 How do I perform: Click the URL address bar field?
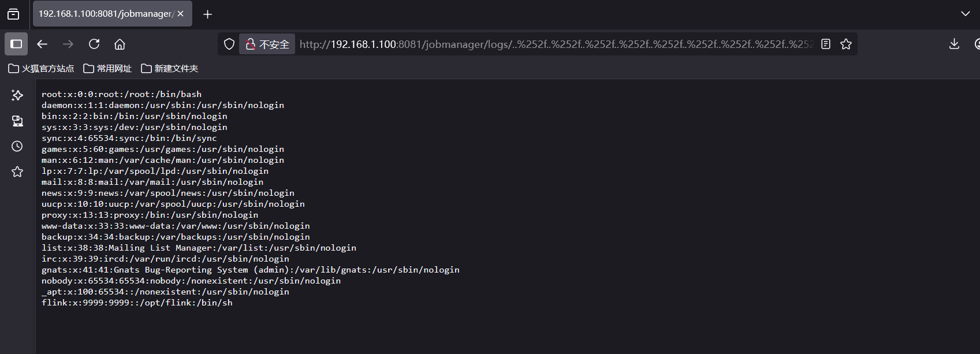(556, 44)
